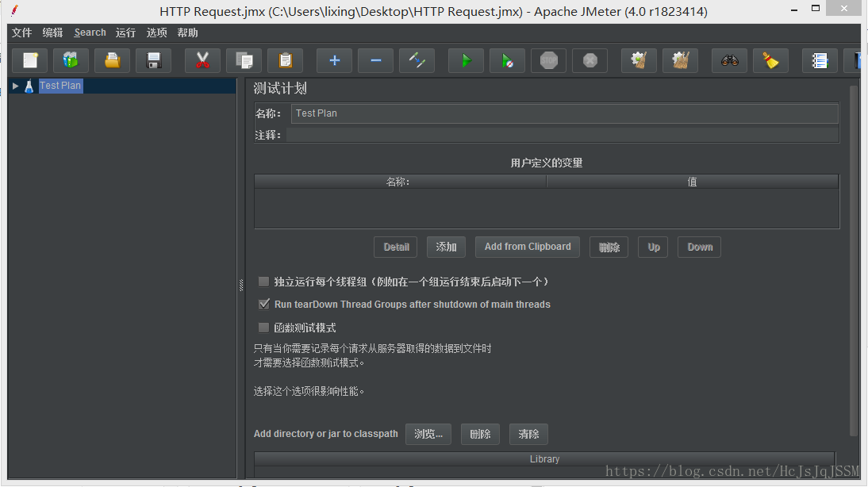
Task: Enable 函数测试模式 checkbox
Action: (263, 328)
